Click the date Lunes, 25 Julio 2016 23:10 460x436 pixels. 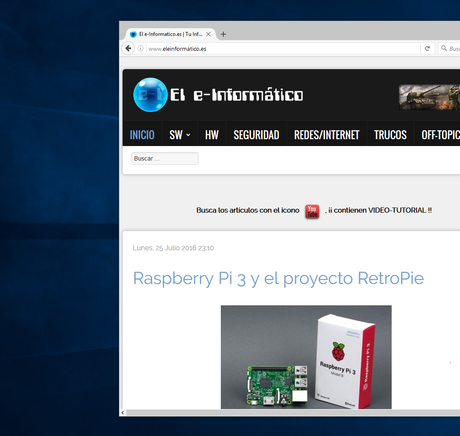click(x=173, y=248)
